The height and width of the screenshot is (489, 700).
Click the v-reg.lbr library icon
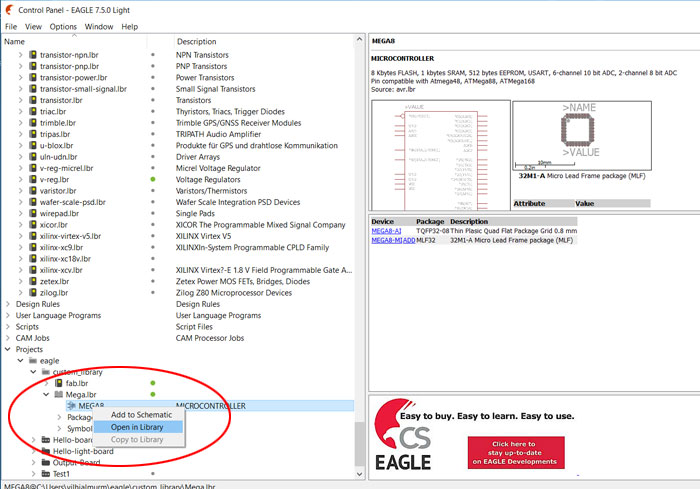pyautogui.click(x=33, y=179)
